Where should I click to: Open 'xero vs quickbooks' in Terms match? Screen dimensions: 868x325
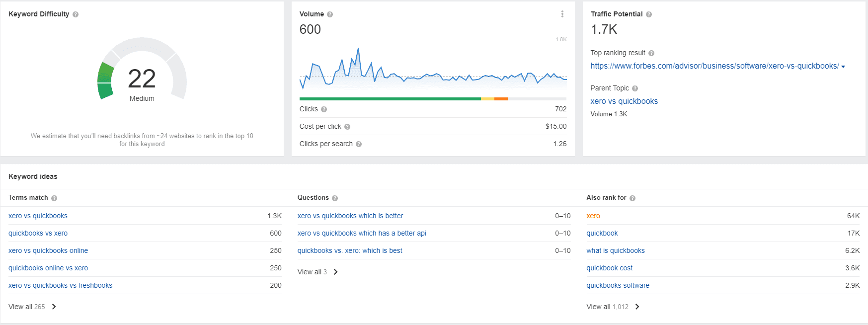[x=38, y=216]
